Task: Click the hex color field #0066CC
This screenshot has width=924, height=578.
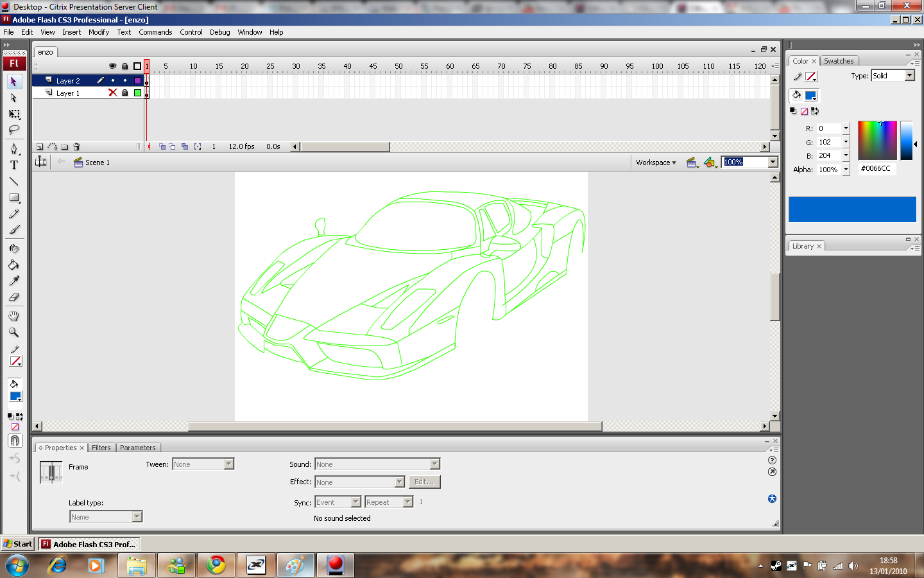Action: point(876,168)
